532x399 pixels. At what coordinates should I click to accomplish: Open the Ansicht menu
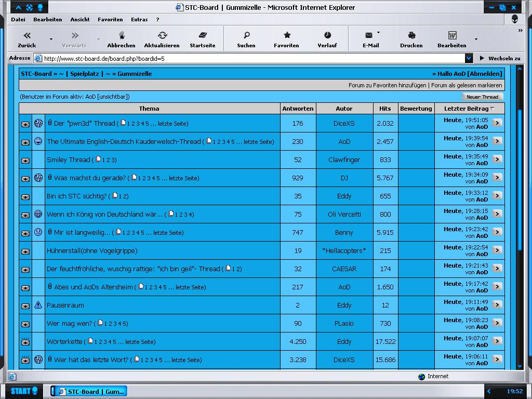(x=80, y=20)
